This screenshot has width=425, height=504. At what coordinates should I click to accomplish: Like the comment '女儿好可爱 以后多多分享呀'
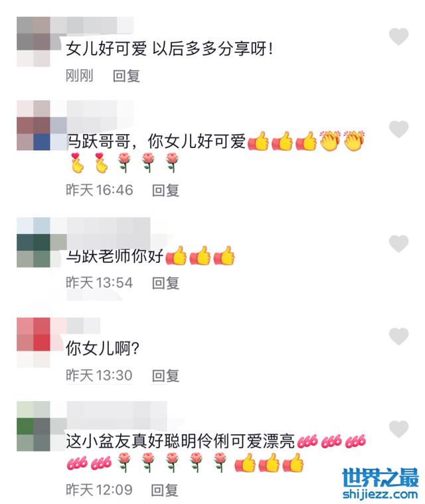tap(398, 37)
